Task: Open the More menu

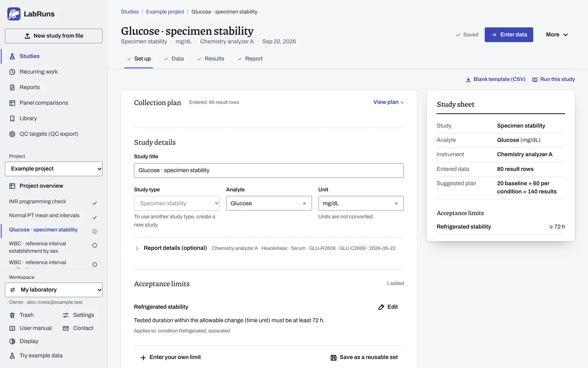Action: 557,35
